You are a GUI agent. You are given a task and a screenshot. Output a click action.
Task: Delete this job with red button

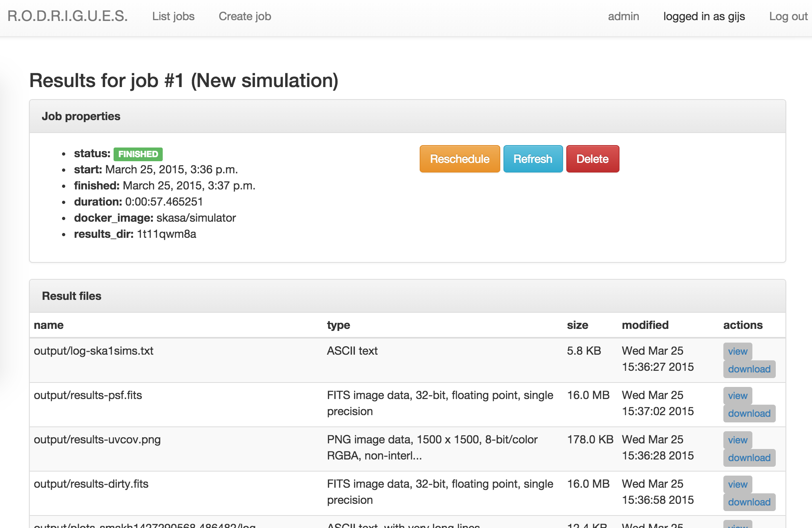[592, 159]
